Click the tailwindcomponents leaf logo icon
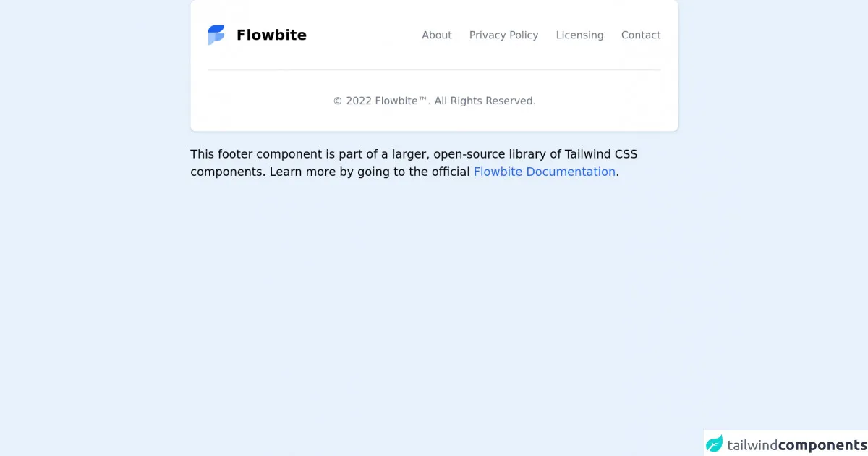 coord(715,444)
